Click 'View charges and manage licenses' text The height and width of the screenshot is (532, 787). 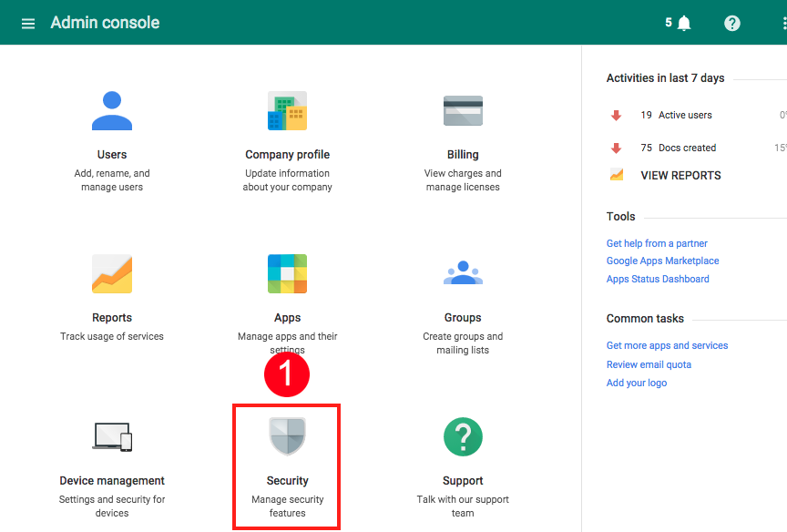[x=463, y=179]
